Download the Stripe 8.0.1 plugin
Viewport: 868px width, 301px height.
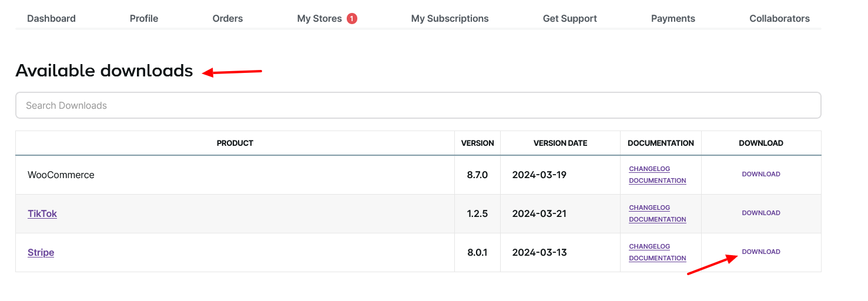[x=761, y=252]
